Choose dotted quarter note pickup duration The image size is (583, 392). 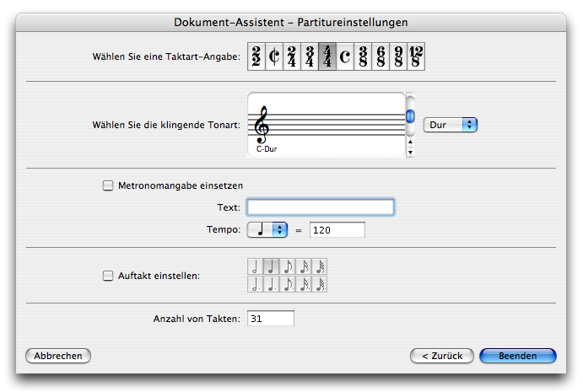[271, 285]
